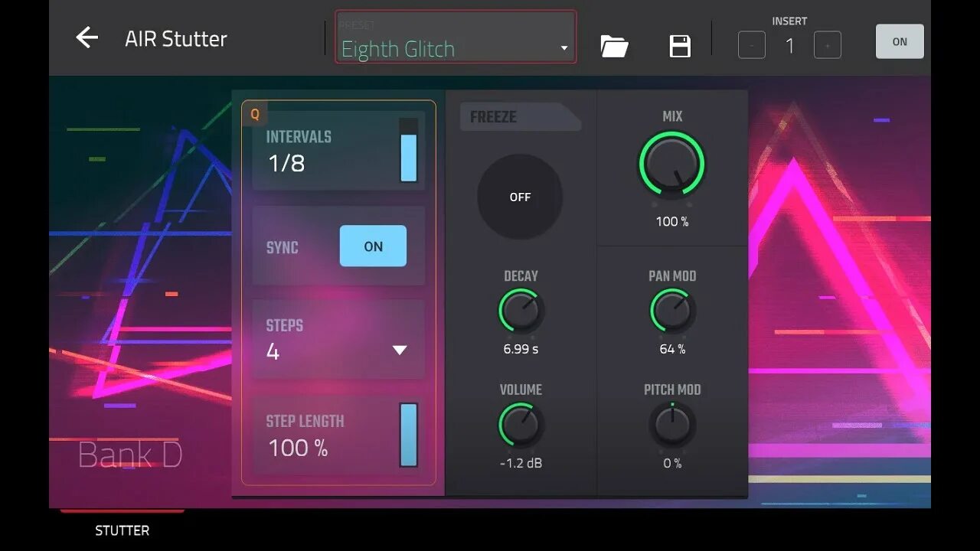Go back using the left arrow icon
980x551 pixels.
click(87, 37)
